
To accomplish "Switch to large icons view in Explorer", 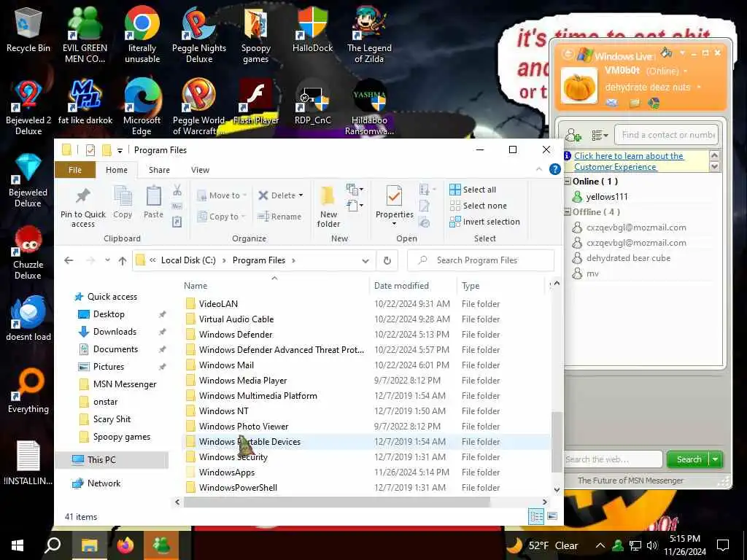I will click(x=552, y=516).
